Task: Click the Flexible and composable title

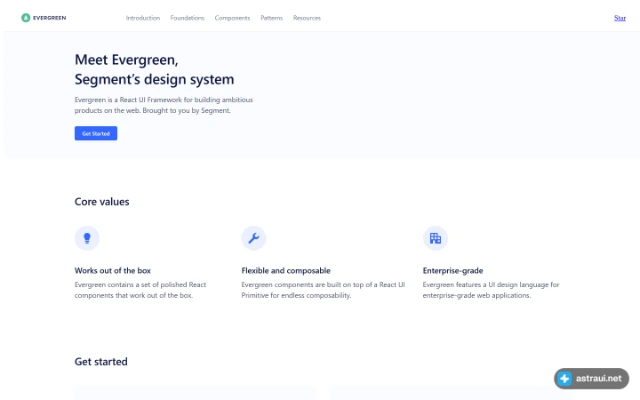Action: point(286,271)
